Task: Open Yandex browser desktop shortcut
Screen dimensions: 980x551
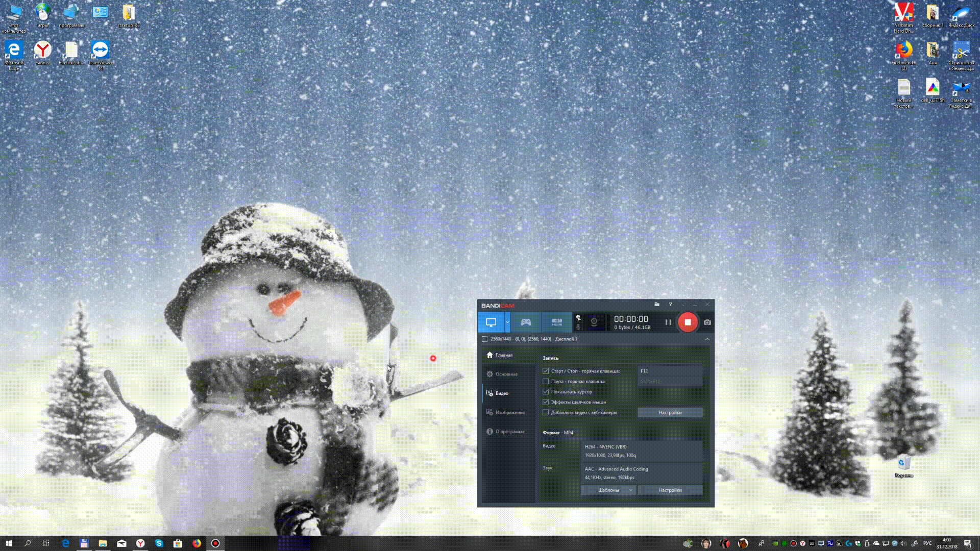Action: [43, 53]
